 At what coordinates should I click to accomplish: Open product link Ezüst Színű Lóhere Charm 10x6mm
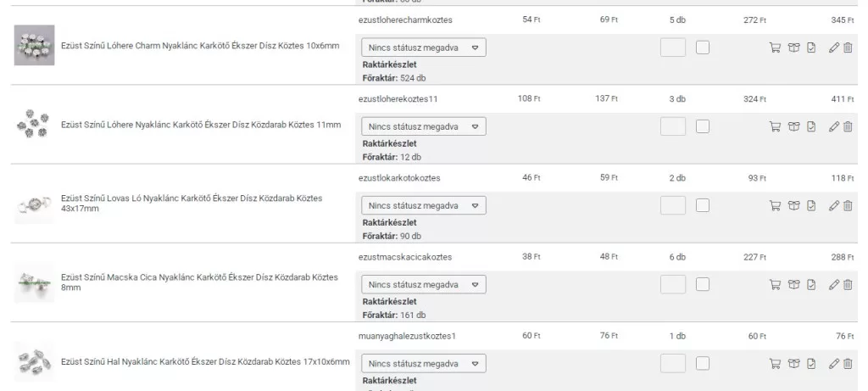point(200,46)
